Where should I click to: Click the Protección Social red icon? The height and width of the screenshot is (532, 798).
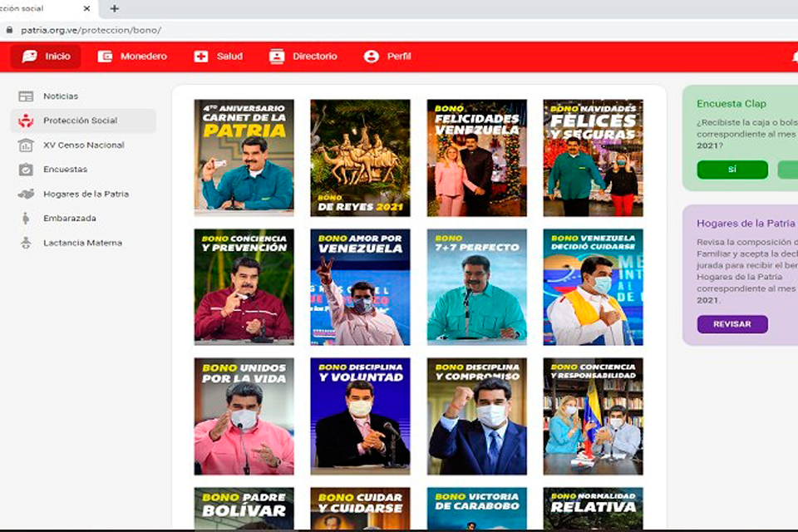tap(26, 121)
